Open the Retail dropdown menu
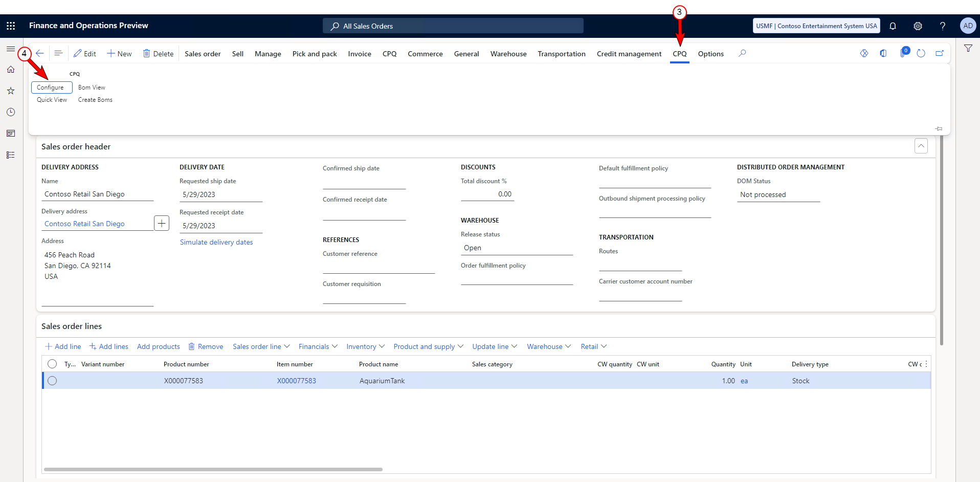980x482 pixels. (594, 346)
